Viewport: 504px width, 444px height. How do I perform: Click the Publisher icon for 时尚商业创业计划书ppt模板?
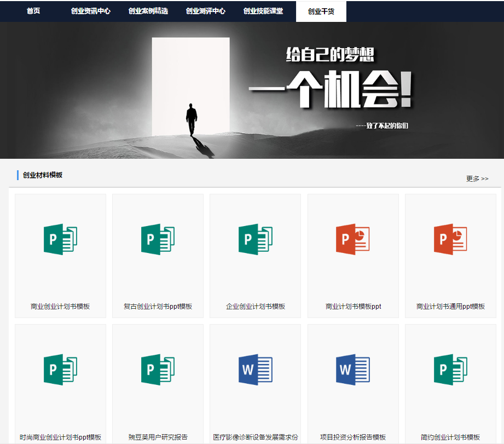coord(60,370)
